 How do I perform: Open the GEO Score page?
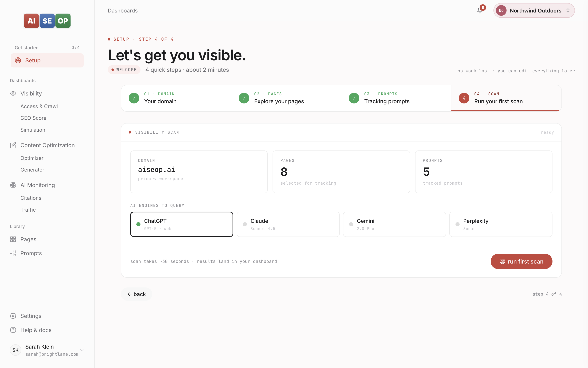[x=33, y=118]
